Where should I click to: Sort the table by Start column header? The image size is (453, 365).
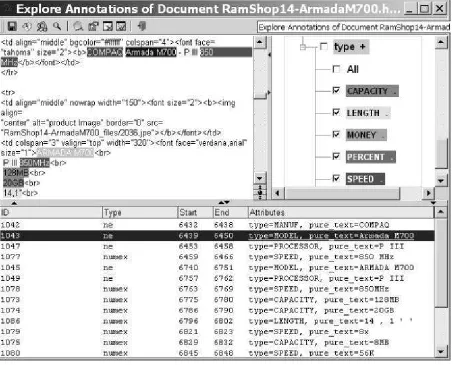(x=195, y=212)
